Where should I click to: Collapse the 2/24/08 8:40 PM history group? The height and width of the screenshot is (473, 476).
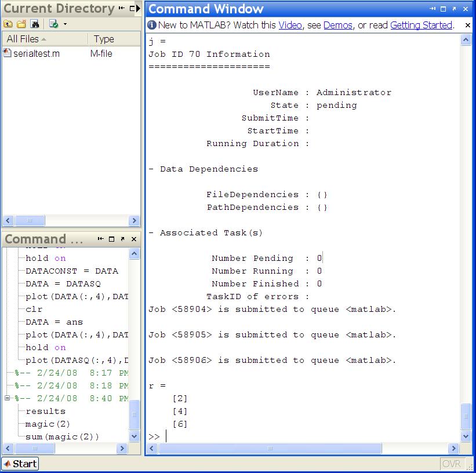(x=8, y=398)
